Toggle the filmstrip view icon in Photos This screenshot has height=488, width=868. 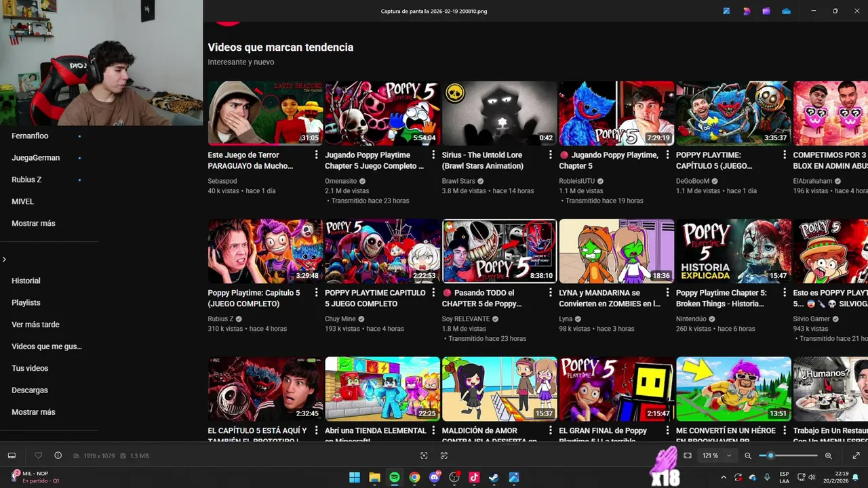12,455
